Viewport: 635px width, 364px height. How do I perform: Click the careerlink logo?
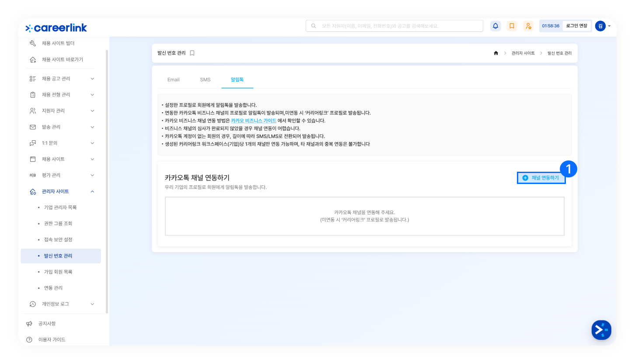point(56,28)
